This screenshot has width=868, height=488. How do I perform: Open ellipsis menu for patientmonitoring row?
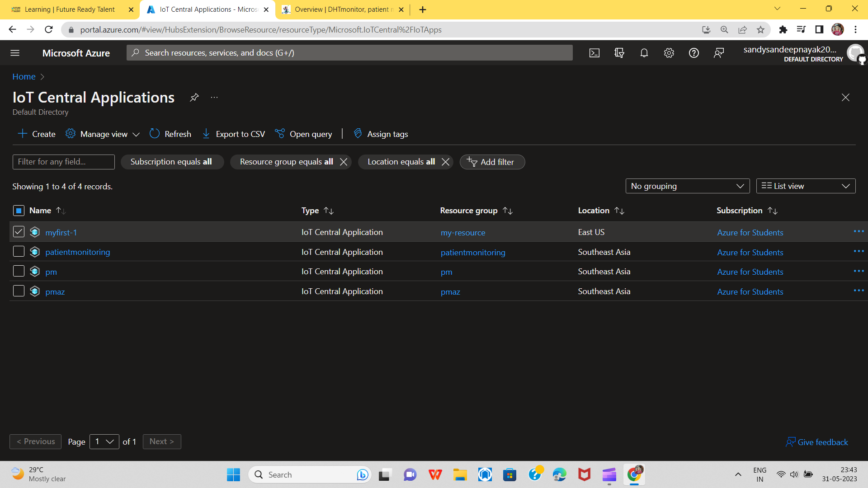pyautogui.click(x=858, y=251)
